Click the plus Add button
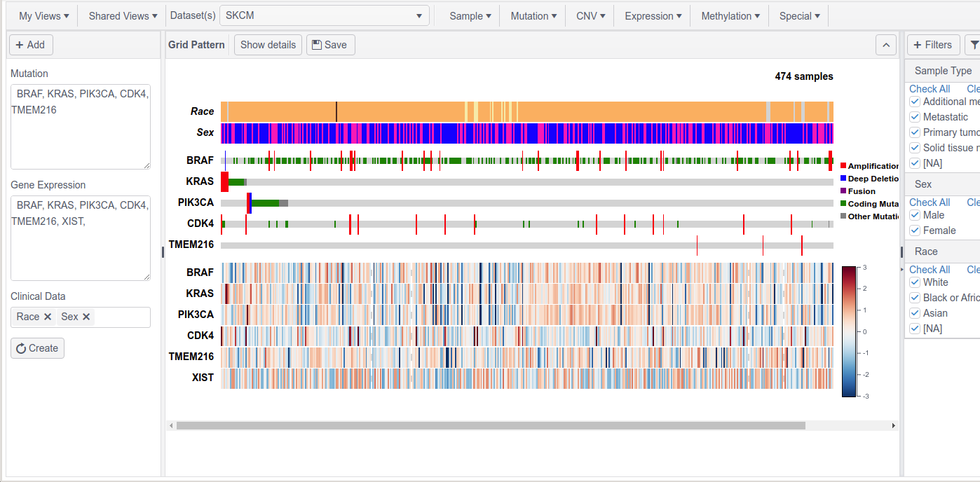 31,45
